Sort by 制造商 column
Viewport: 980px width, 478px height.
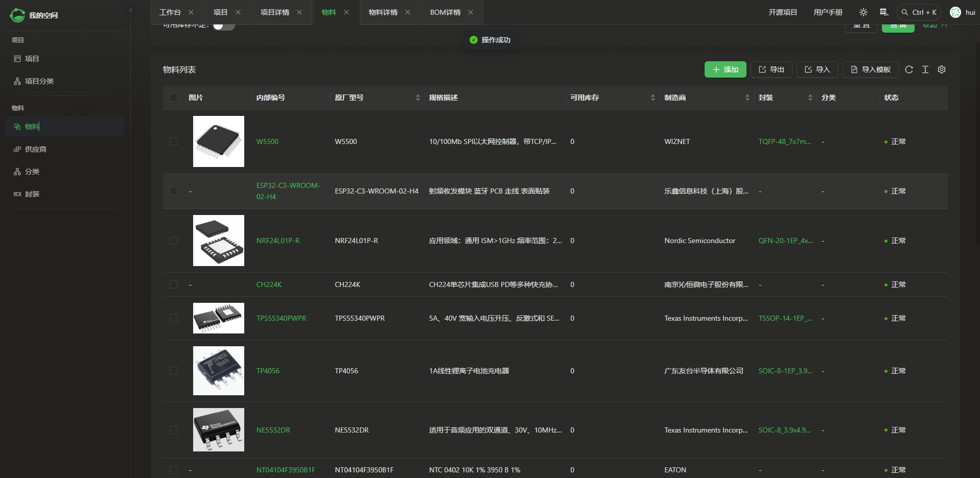[x=747, y=98]
